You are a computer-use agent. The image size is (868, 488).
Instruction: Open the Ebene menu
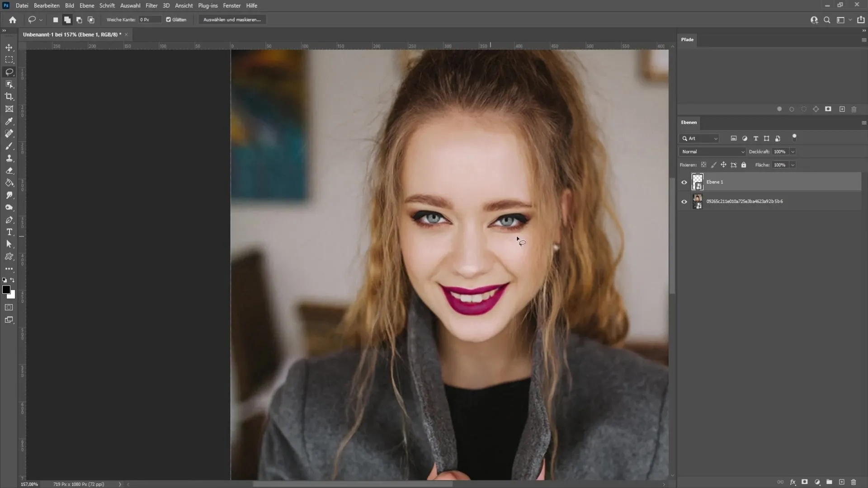[86, 5]
